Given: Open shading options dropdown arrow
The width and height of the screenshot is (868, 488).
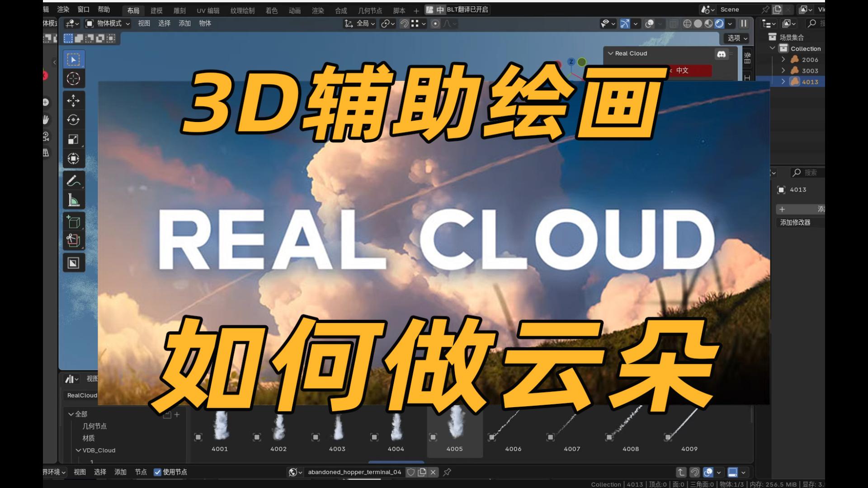Looking at the screenshot, I should (730, 23).
